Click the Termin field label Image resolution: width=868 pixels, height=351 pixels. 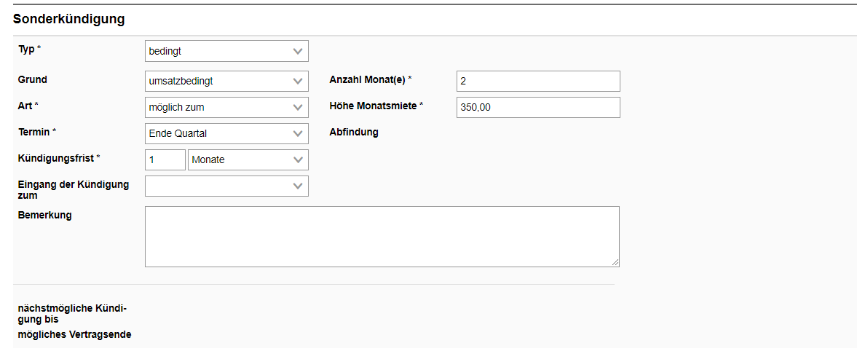[x=34, y=132]
